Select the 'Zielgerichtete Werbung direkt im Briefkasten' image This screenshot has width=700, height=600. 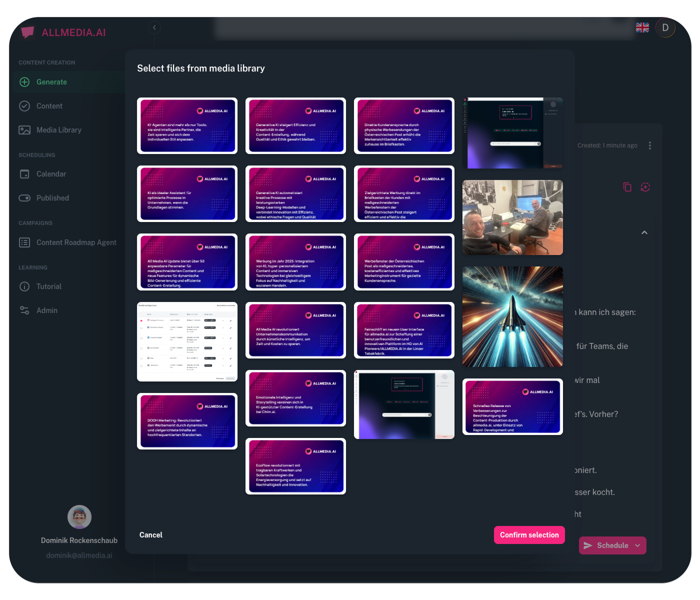pyautogui.click(x=404, y=193)
